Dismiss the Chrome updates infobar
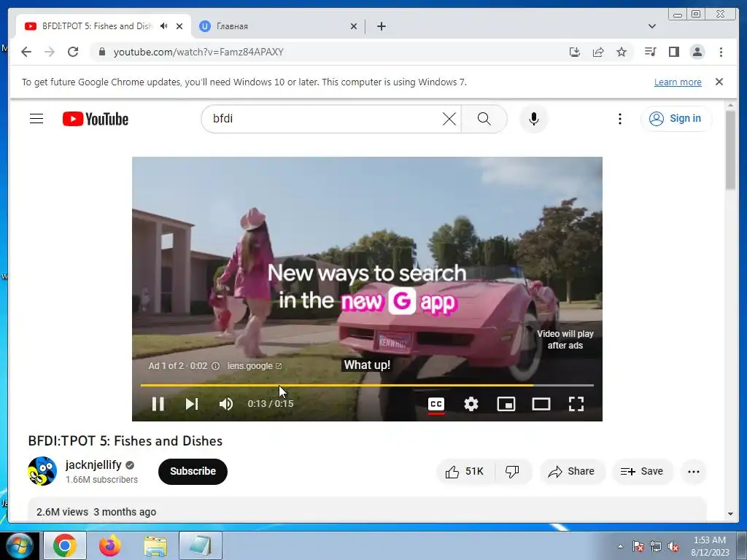The image size is (747, 560). click(719, 82)
